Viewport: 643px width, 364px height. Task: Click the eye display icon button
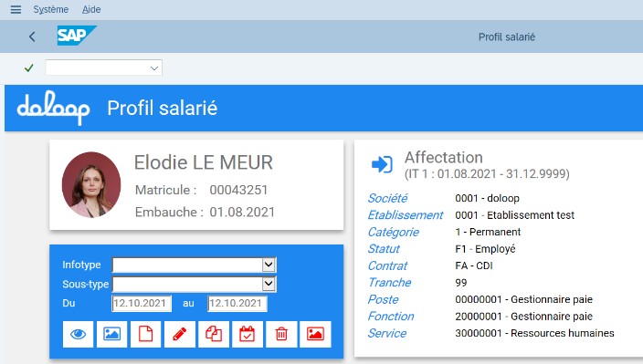78,334
